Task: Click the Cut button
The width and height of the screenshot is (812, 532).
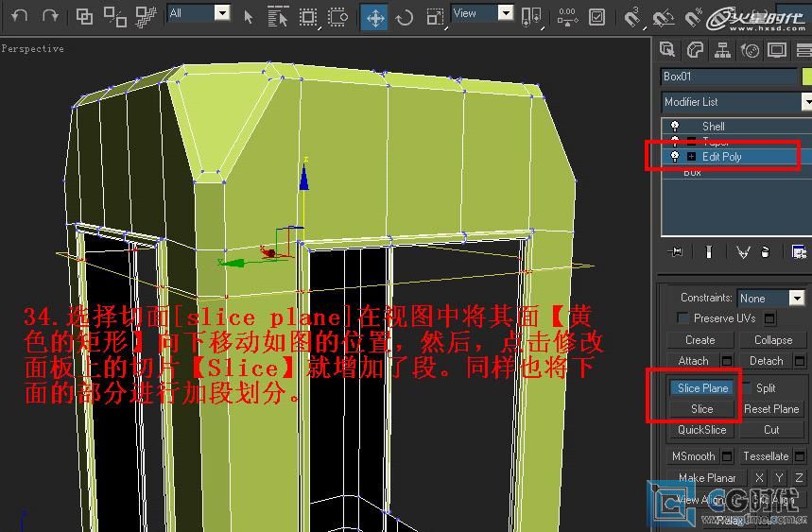Action: click(x=771, y=430)
